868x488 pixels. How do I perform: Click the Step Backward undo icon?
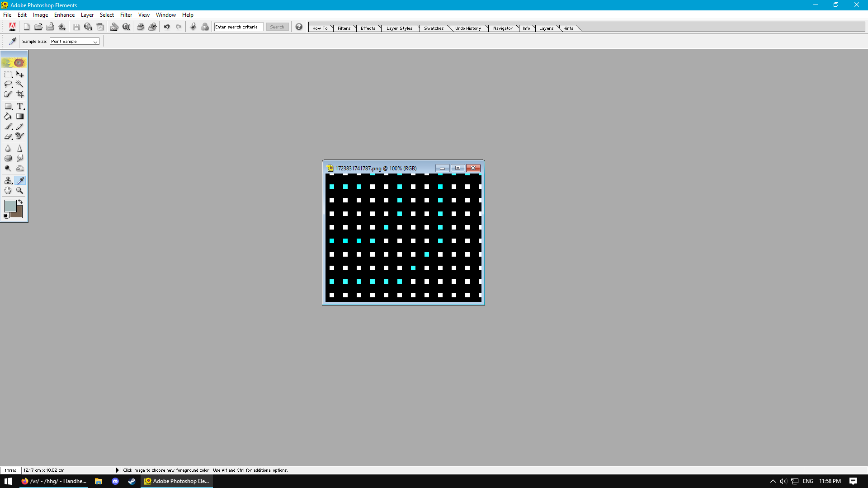click(167, 27)
